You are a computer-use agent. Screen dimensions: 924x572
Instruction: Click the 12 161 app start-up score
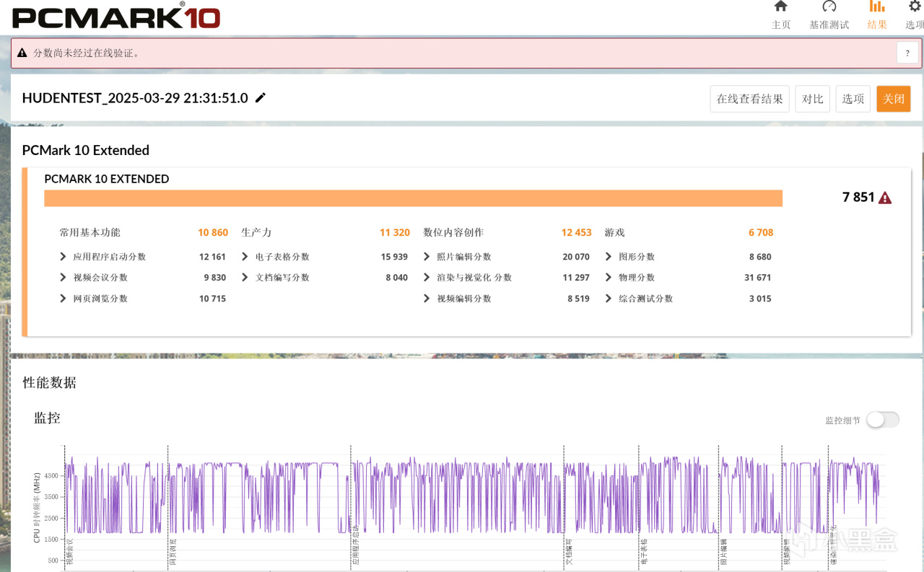(x=212, y=257)
